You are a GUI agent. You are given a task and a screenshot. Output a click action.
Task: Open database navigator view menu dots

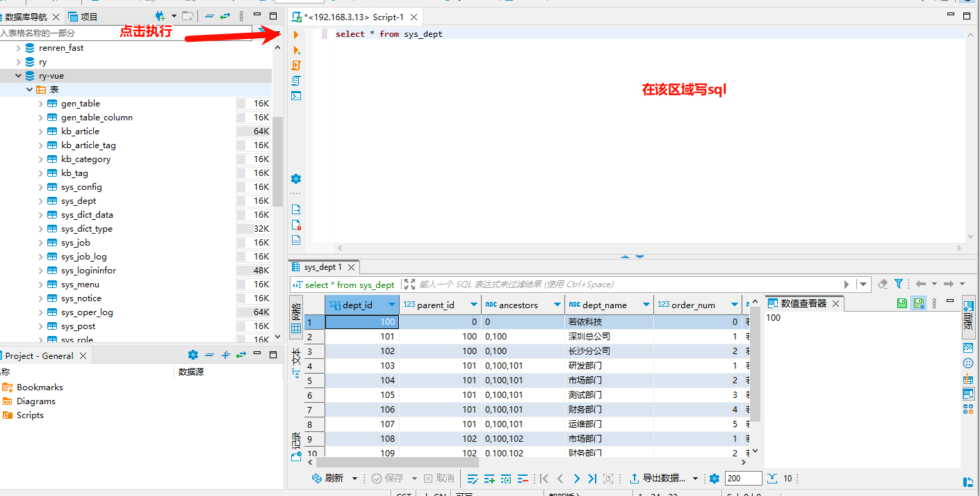[241, 16]
